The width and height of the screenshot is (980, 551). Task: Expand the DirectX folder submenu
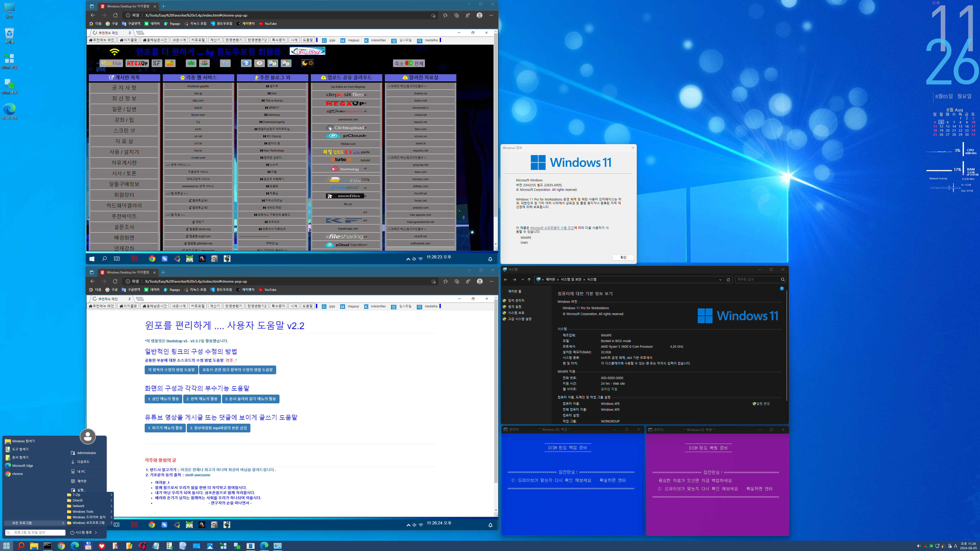pos(112,500)
